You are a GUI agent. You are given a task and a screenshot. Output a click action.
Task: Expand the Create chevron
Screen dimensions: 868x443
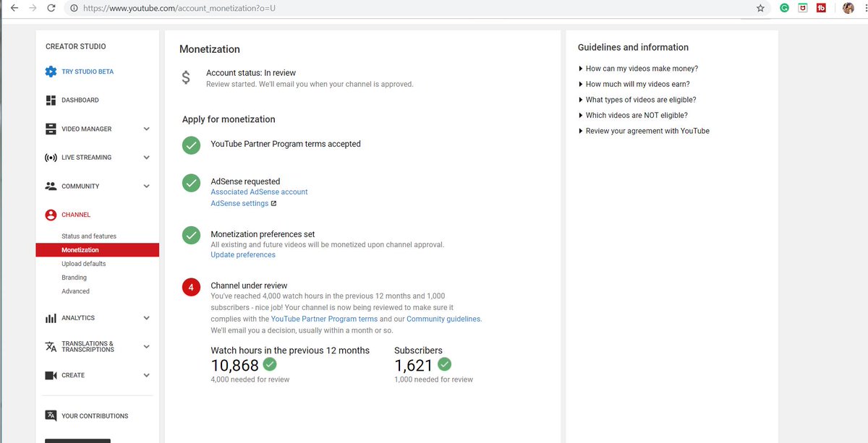click(x=146, y=375)
